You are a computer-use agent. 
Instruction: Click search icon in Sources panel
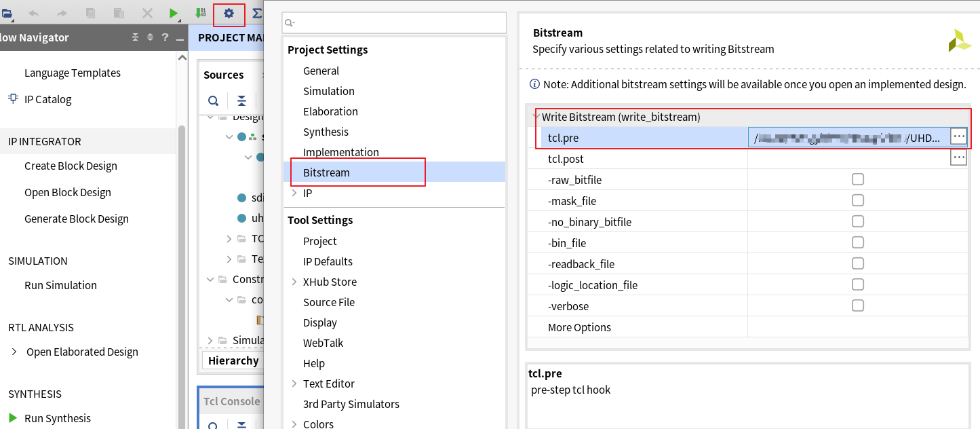(213, 101)
